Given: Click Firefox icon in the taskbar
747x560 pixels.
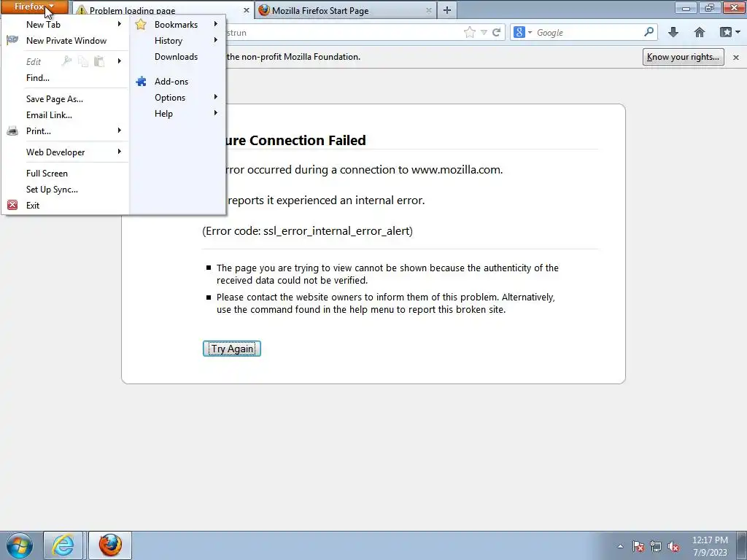Looking at the screenshot, I should coord(110,545).
